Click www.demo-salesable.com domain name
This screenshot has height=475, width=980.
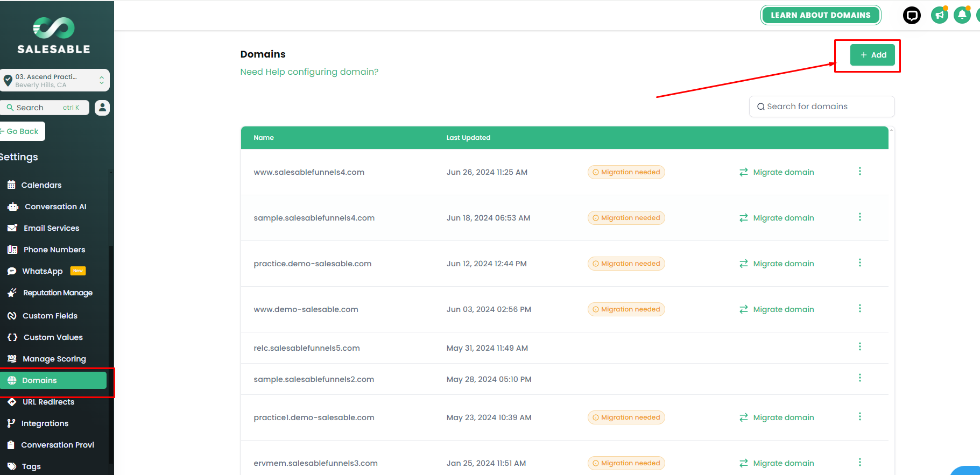click(x=306, y=309)
